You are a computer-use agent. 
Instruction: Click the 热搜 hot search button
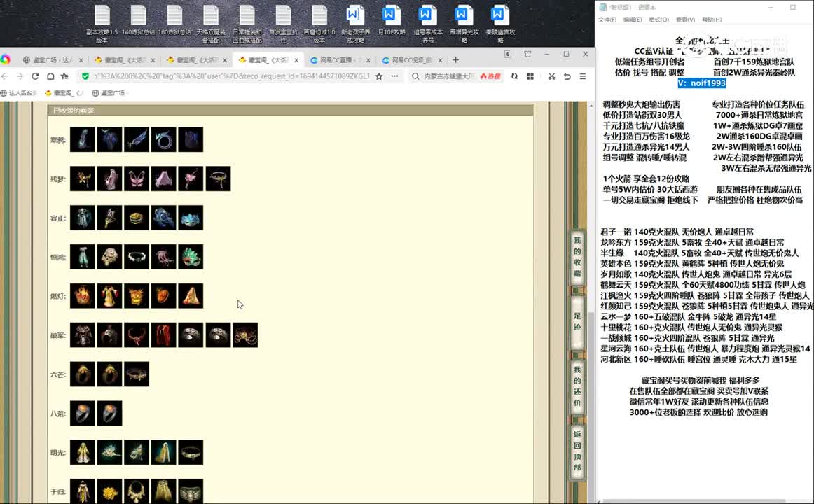(490, 76)
